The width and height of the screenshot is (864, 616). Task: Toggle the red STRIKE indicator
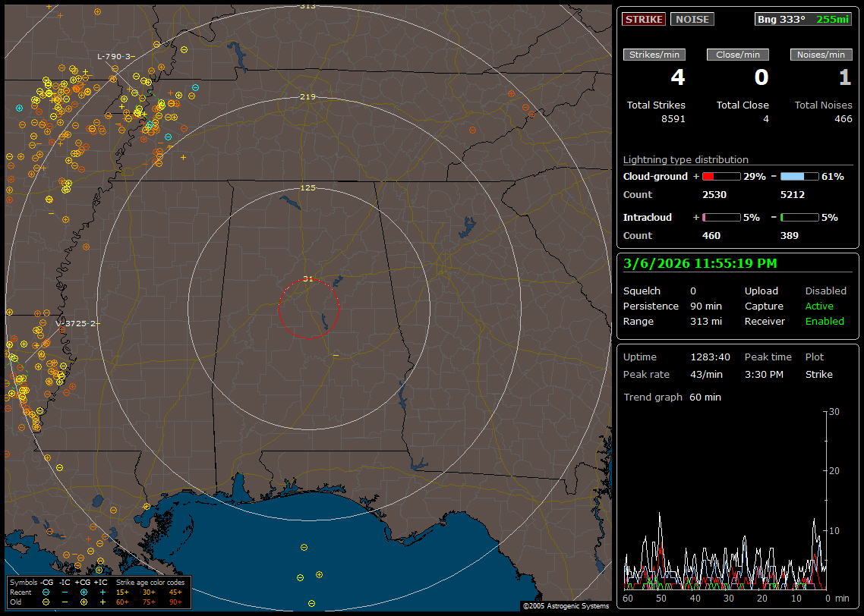pos(644,19)
